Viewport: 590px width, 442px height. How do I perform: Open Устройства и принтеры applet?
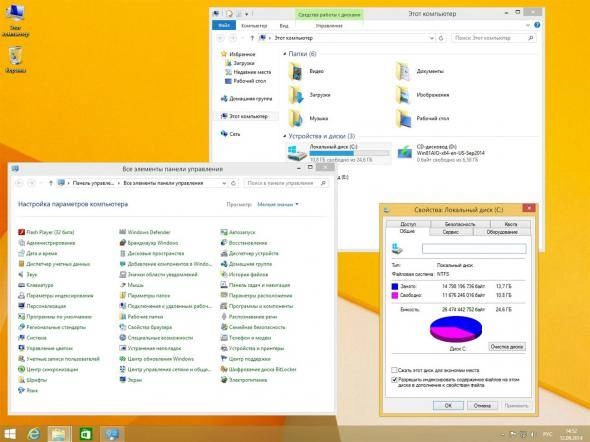pyautogui.click(x=252, y=348)
